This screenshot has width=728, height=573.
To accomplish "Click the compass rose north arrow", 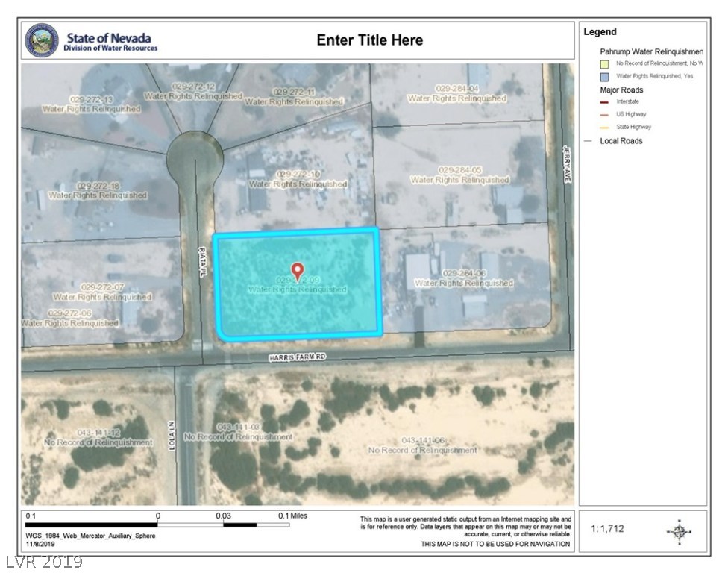I will coord(680,532).
